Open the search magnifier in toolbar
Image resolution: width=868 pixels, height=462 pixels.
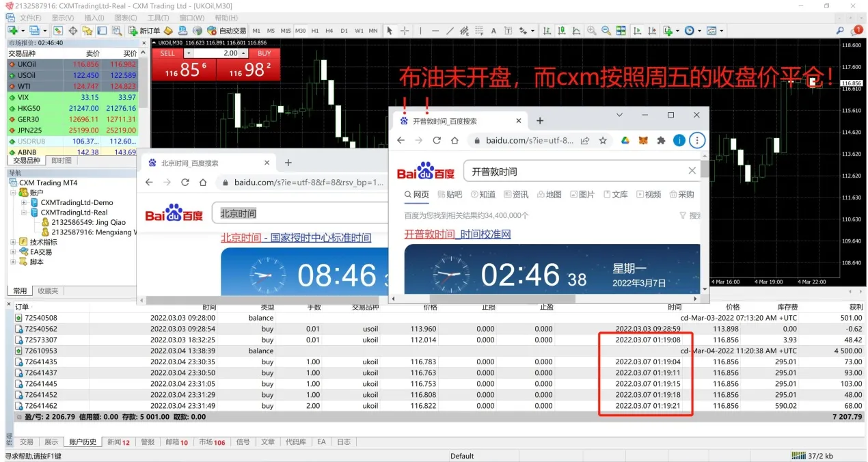point(839,31)
